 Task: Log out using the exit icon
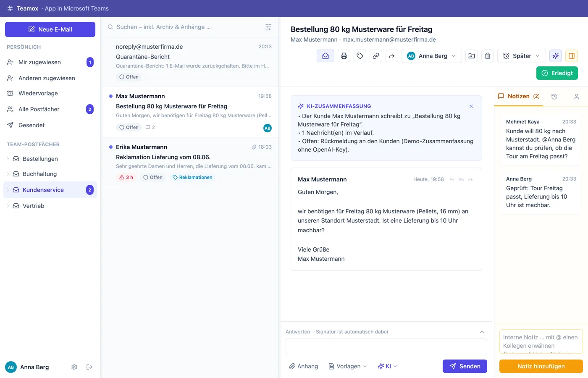(x=89, y=367)
